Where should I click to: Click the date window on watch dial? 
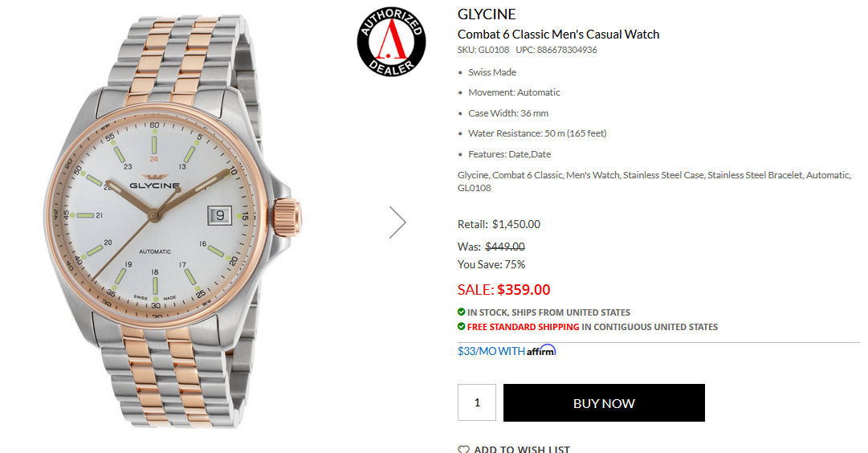click(219, 215)
